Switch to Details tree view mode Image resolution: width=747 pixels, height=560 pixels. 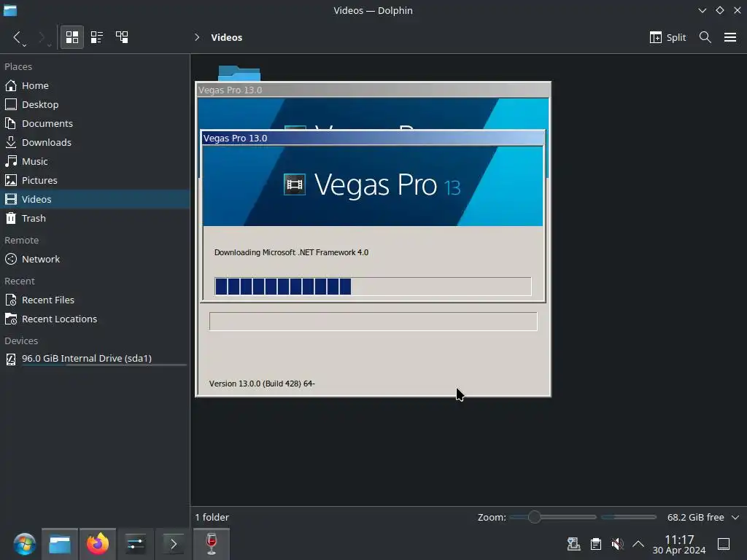(x=122, y=37)
